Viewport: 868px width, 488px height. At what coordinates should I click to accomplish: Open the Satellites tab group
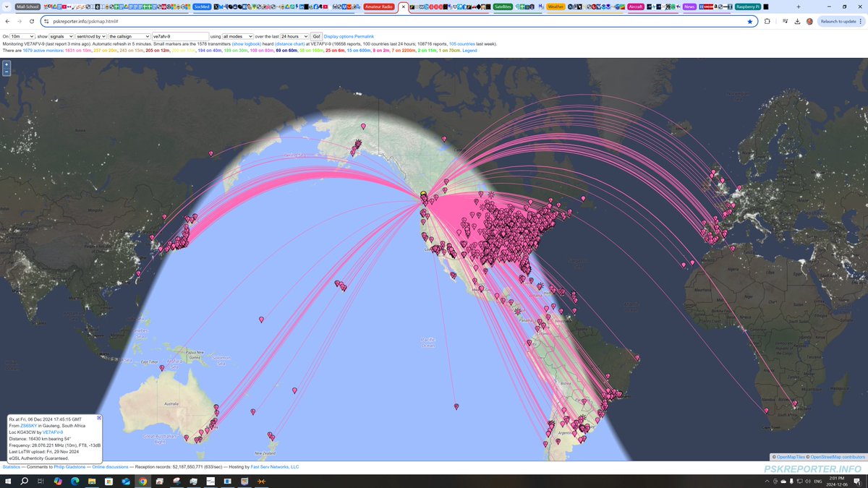pos(503,7)
